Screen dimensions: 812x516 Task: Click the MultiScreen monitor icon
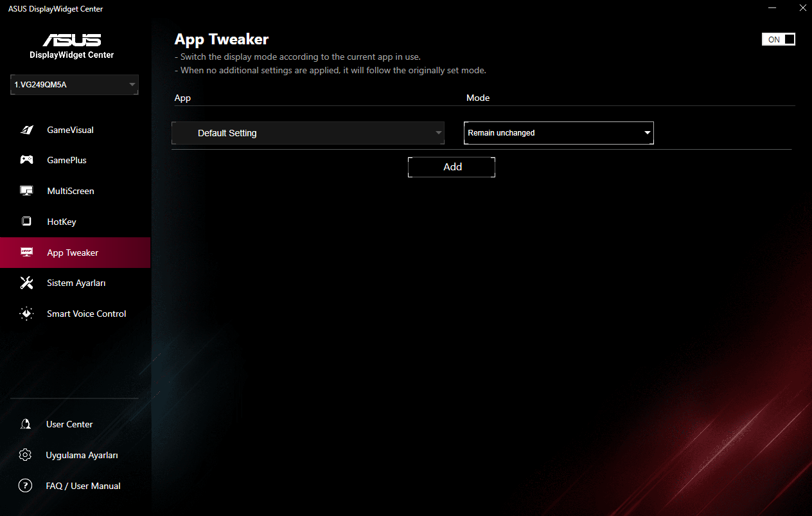[x=26, y=191]
